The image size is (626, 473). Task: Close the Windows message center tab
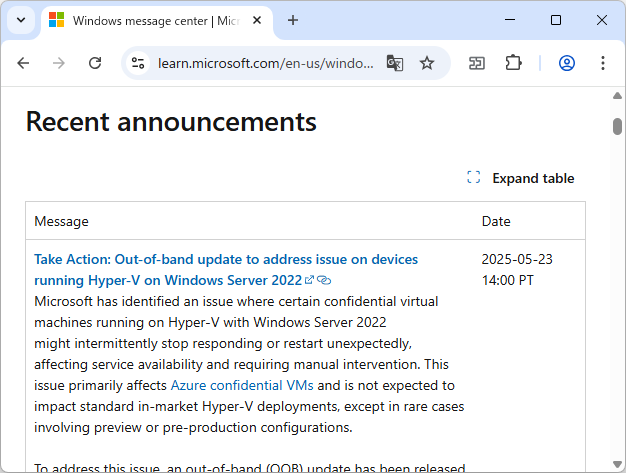point(257,20)
